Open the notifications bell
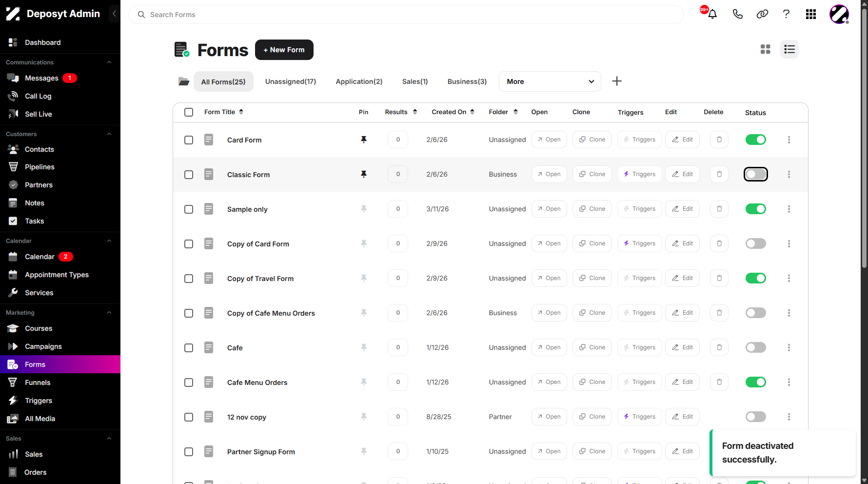Screen dimensions: 868x484 click(x=712, y=14)
